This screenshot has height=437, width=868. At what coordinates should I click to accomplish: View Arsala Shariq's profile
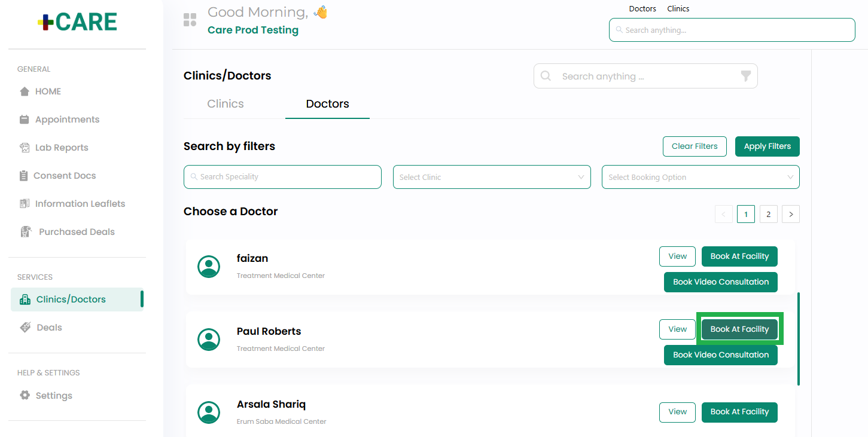677,412
